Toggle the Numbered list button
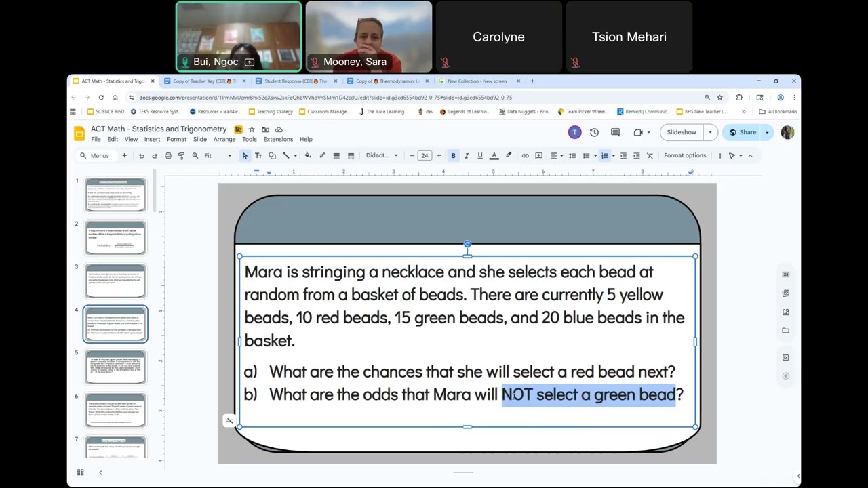Screen dimensions: 868x488 click(x=604, y=156)
